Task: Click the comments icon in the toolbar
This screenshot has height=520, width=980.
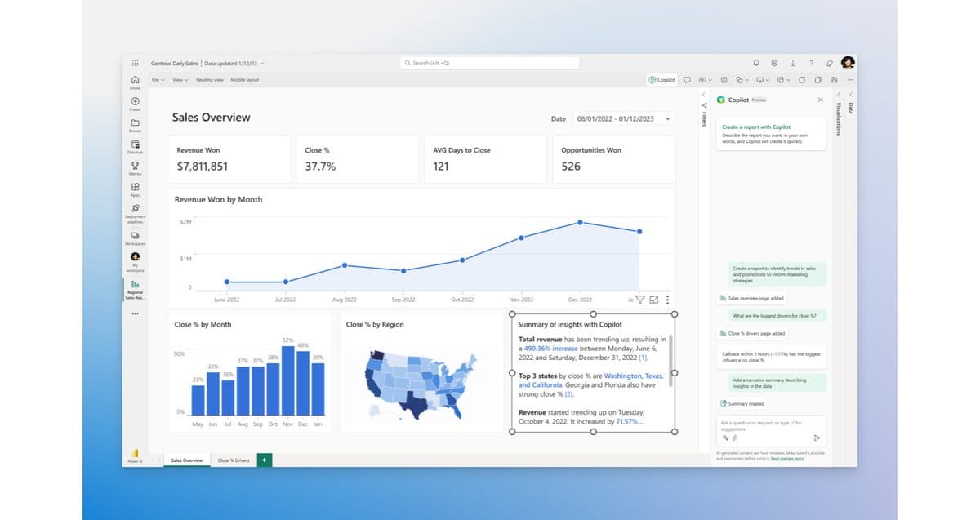Action: (687, 80)
